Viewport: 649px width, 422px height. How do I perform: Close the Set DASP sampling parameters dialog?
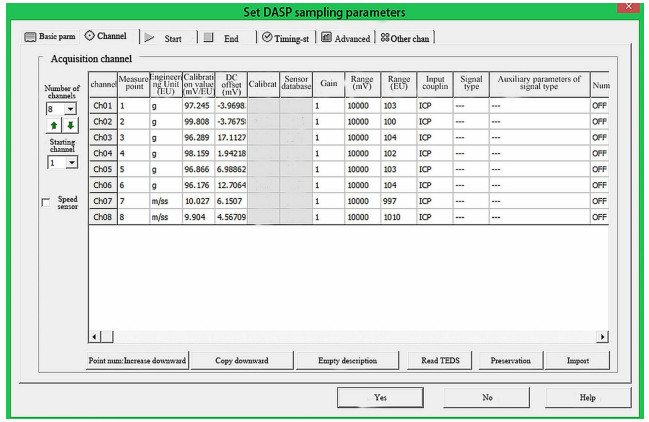click(628, 7)
